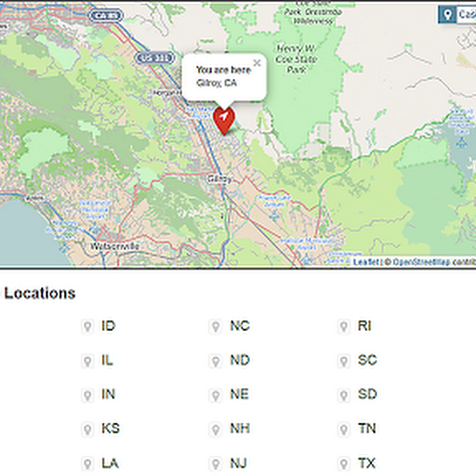
Task: Open the Leaflet attribution link
Action: [365, 262]
